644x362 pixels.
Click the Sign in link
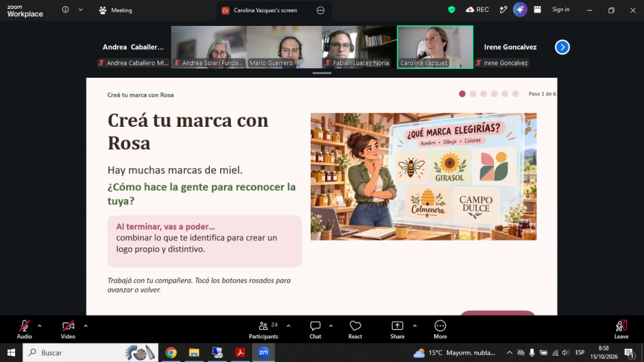pos(561,10)
